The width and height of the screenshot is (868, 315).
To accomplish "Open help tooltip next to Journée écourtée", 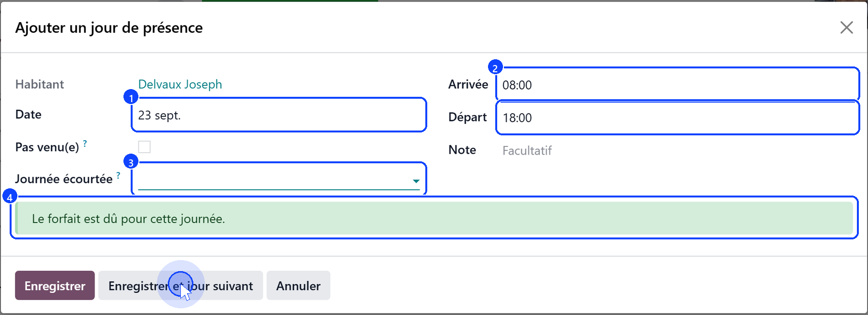I will [x=118, y=175].
